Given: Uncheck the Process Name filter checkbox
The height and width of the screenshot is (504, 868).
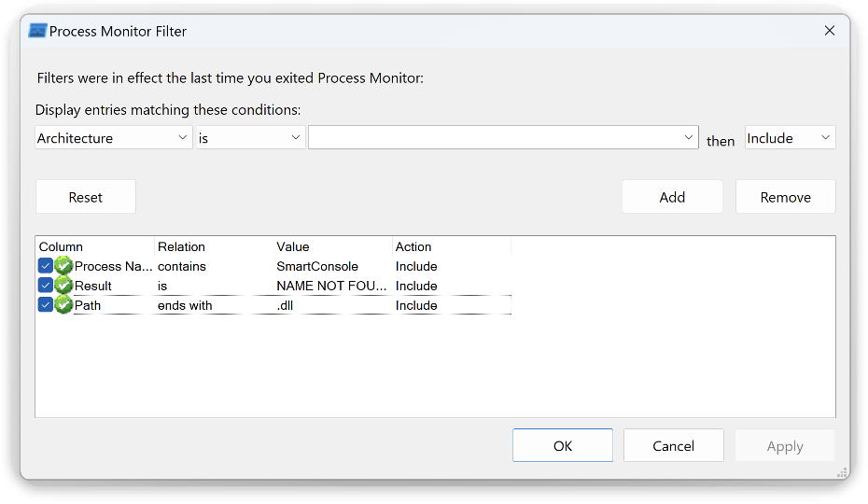Looking at the screenshot, I should [46, 266].
